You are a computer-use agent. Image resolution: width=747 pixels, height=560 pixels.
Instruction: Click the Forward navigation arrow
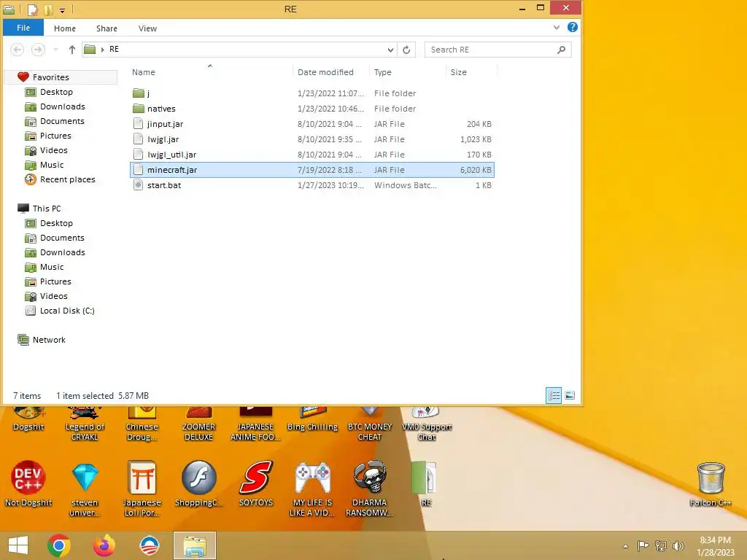[x=38, y=49]
